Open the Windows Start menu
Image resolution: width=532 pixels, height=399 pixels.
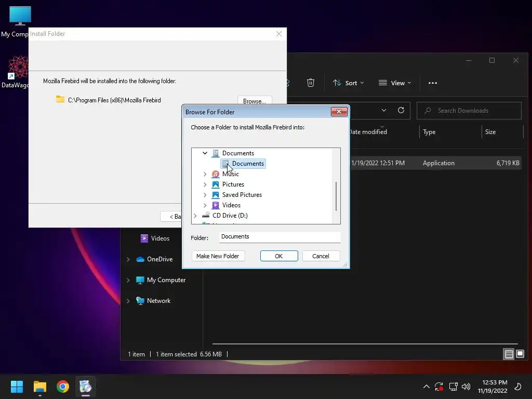tap(17, 387)
